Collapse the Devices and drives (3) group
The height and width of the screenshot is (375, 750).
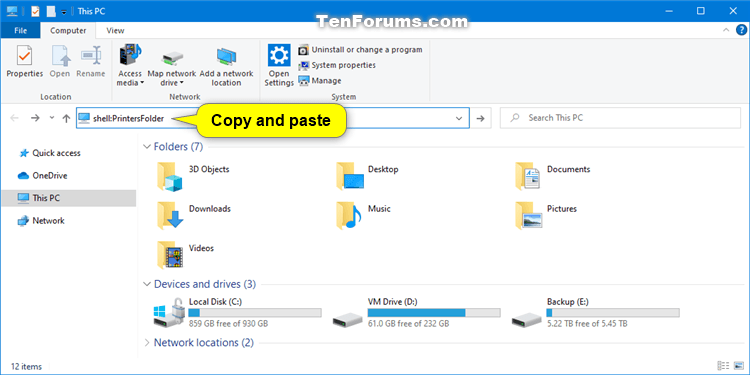[x=147, y=284]
